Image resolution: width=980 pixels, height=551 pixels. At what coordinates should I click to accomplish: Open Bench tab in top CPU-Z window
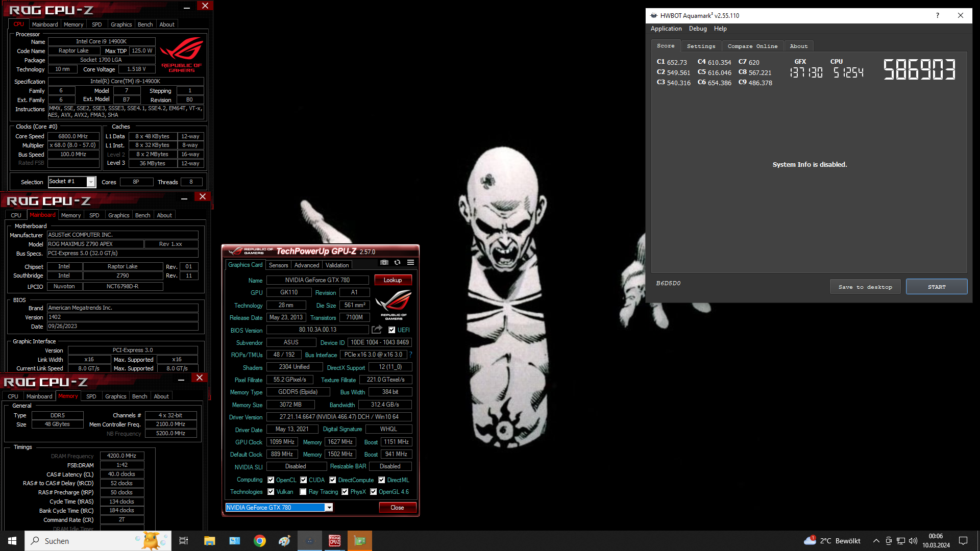(145, 24)
